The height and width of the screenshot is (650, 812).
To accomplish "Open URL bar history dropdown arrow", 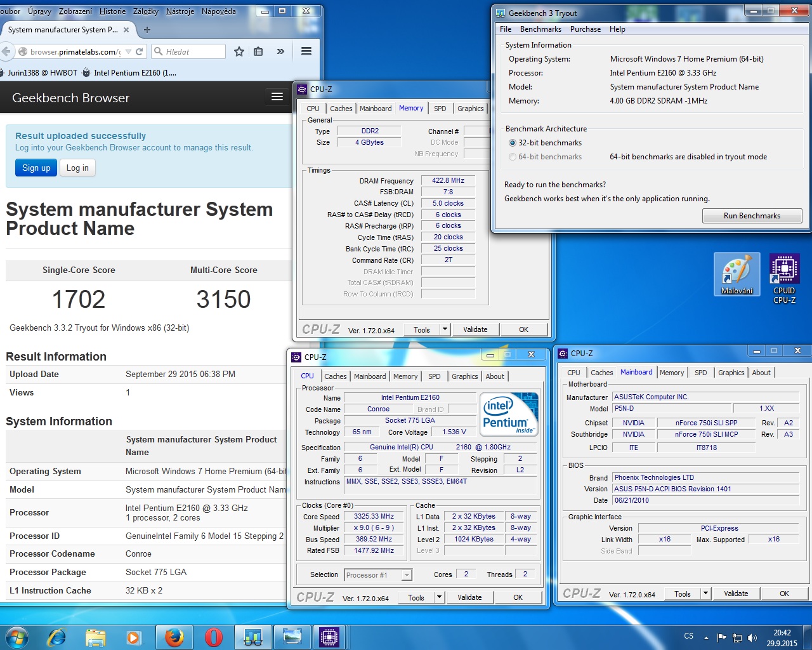I will coord(128,51).
